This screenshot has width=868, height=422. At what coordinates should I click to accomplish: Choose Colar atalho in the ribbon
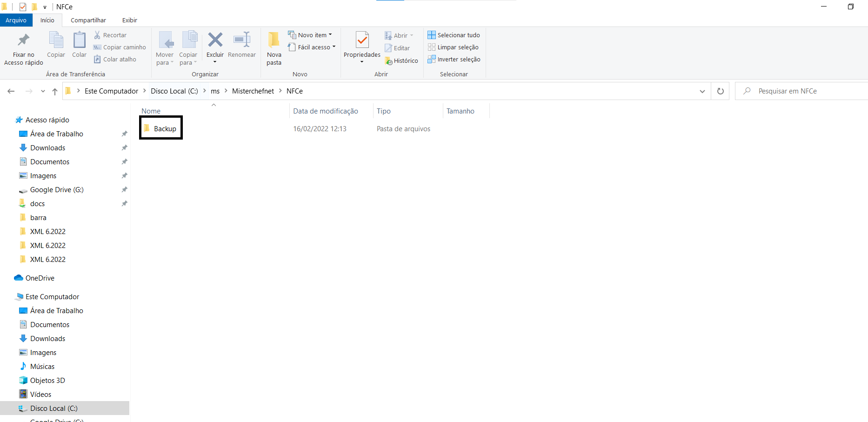point(115,59)
